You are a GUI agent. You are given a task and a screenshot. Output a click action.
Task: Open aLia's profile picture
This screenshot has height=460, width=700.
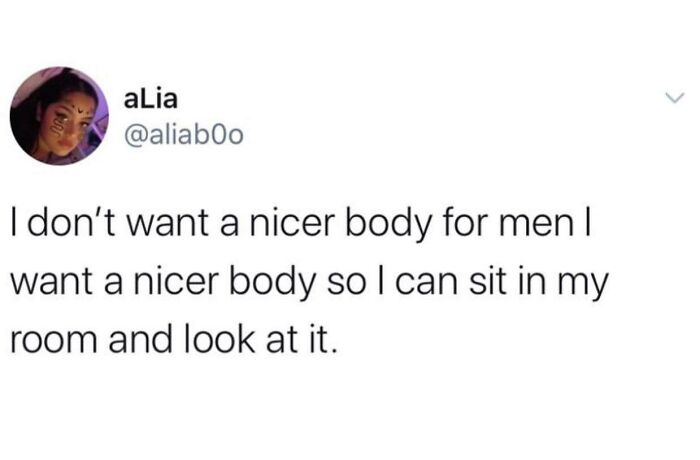point(59,116)
